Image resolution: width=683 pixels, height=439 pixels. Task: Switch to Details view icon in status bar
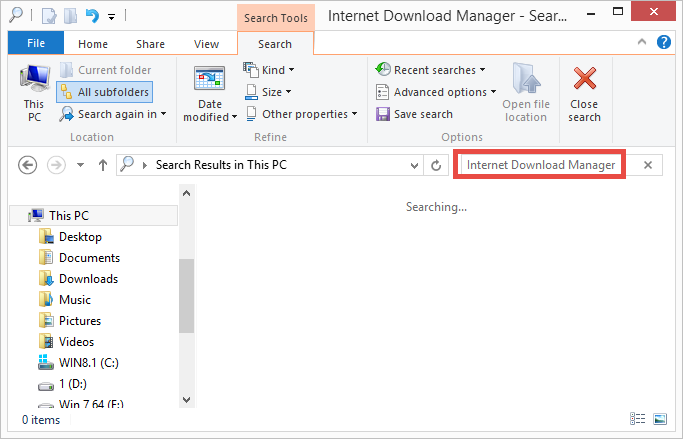coord(637,419)
